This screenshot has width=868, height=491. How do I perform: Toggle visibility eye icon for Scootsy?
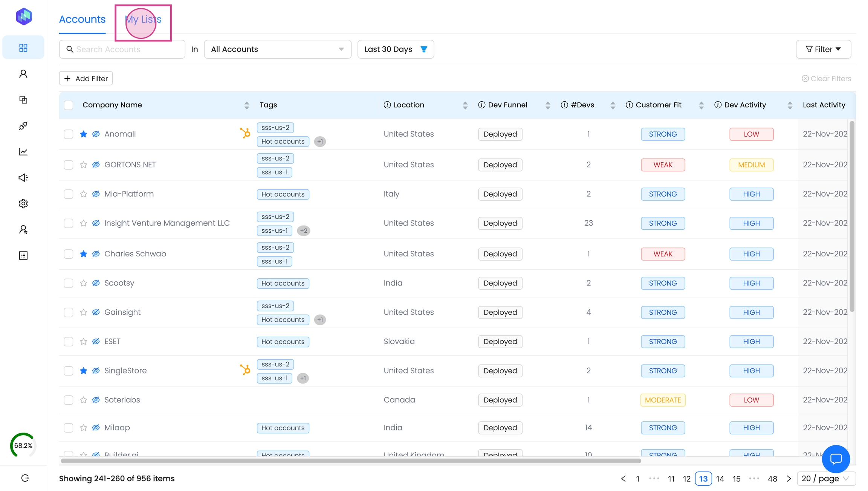point(96,283)
